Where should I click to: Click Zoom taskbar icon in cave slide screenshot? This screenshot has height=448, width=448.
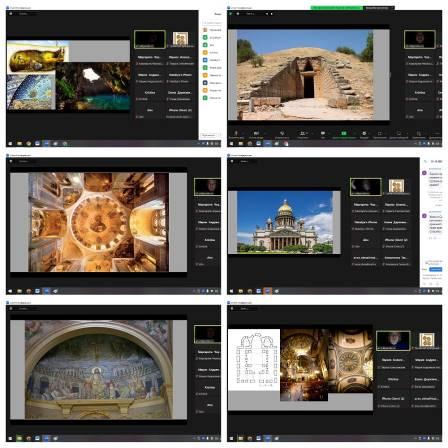click(47, 144)
